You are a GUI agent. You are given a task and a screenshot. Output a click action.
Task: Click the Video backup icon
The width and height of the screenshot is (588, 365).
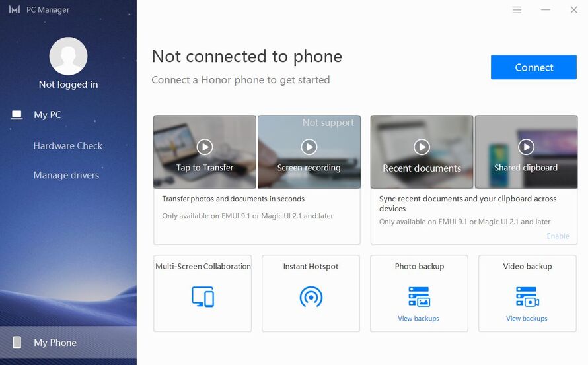point(527,296)
